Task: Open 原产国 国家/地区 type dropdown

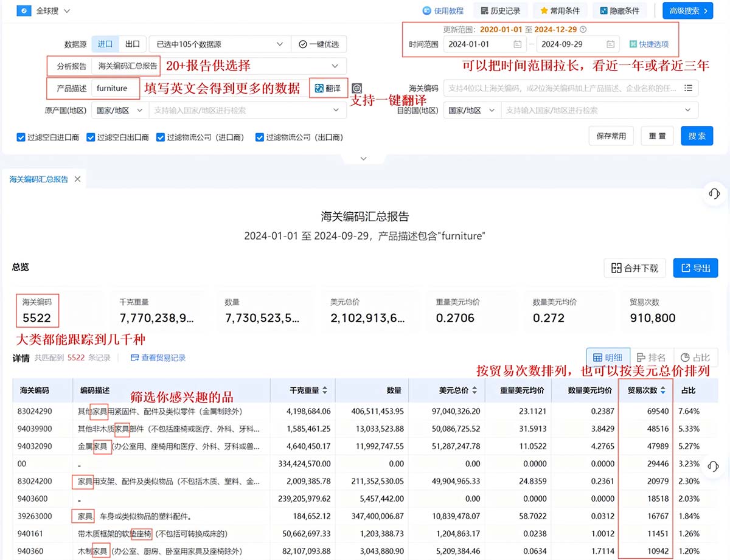Action: tap(119, 110)
